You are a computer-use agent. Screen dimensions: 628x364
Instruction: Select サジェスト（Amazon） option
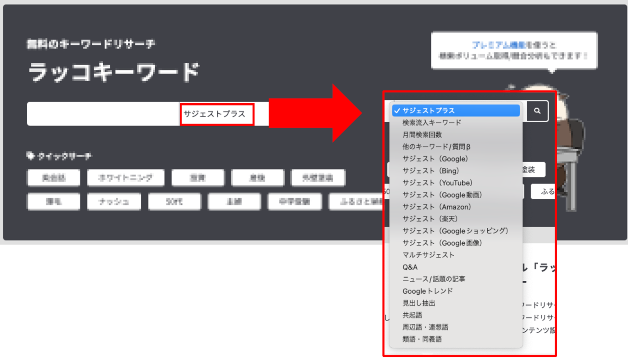coord(456,207)
